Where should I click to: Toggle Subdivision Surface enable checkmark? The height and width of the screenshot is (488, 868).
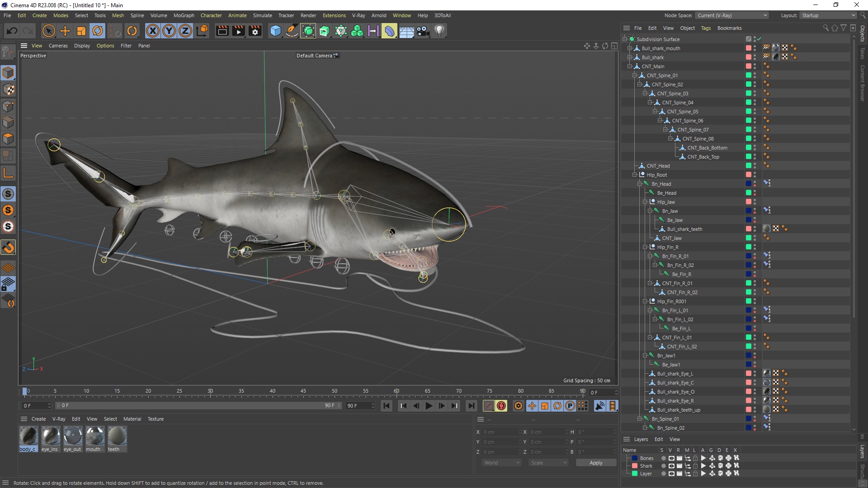(759, 39)
